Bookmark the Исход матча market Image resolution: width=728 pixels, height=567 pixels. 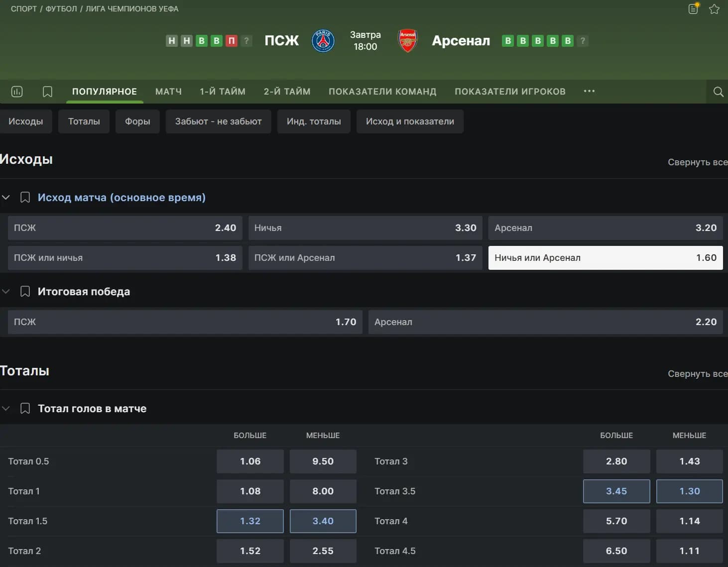25,198
